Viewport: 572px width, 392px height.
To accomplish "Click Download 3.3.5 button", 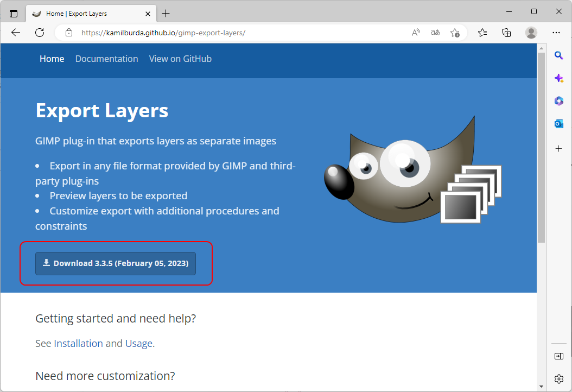I will [x=116, y=263].
